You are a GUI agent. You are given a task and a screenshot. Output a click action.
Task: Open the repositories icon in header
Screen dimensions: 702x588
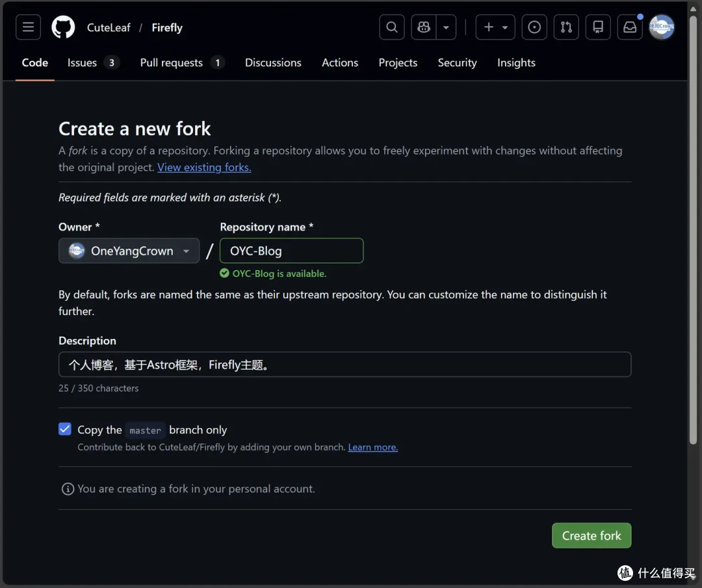tap(598, 27)
